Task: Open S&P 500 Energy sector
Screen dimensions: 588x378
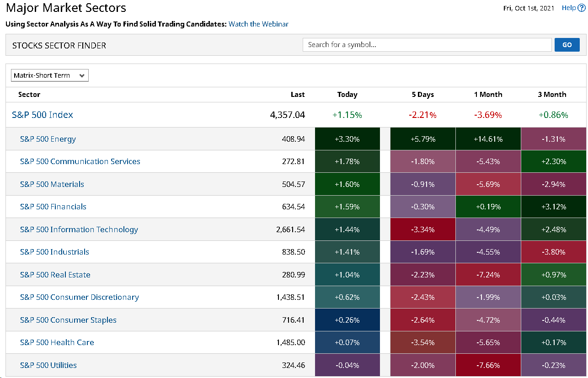Action: click(48, 139)
